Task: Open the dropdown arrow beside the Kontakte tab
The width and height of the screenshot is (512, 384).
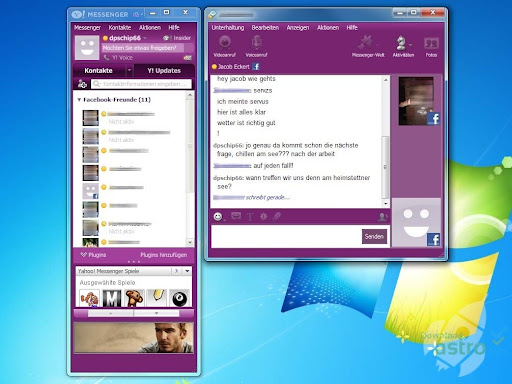Action: point(130,71)
